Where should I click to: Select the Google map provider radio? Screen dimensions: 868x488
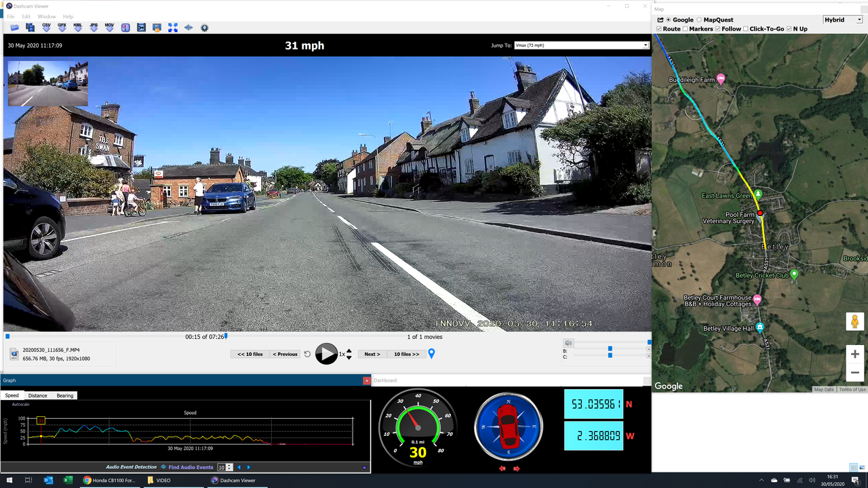coord(669,20)
